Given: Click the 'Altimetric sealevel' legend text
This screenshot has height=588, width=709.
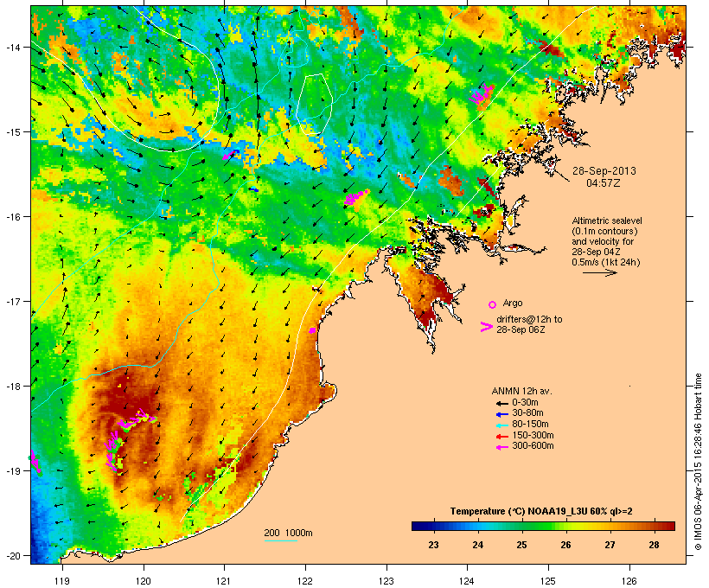Looking at the screenshot, I should [x=607, y=220].
